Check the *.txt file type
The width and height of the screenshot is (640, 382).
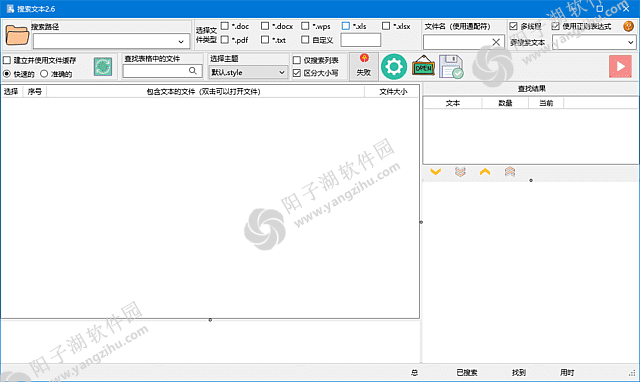point(265,40)
